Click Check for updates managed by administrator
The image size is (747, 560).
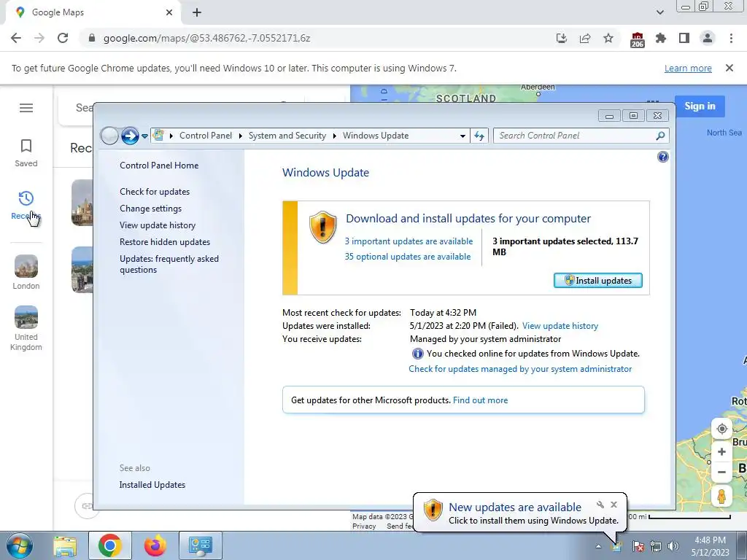click(x=520, y=369)
